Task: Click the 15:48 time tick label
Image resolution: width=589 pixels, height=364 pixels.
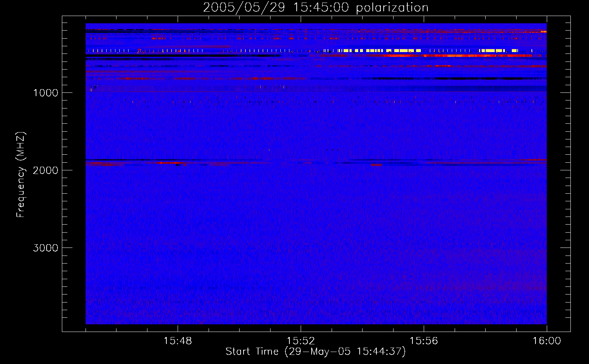Action: (x=178, y=341)
